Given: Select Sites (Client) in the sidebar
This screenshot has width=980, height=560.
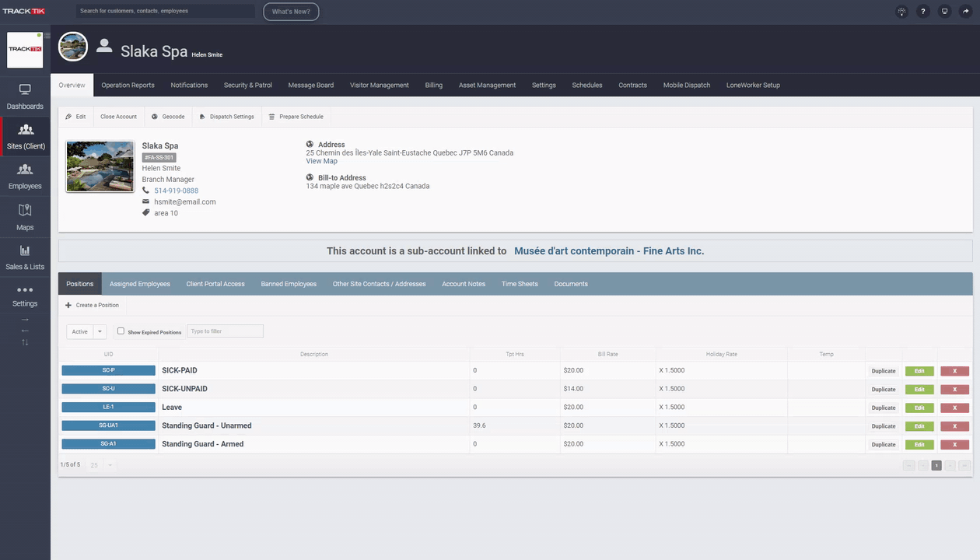Looking at the screenshot, I should click(x=25, y=136).
